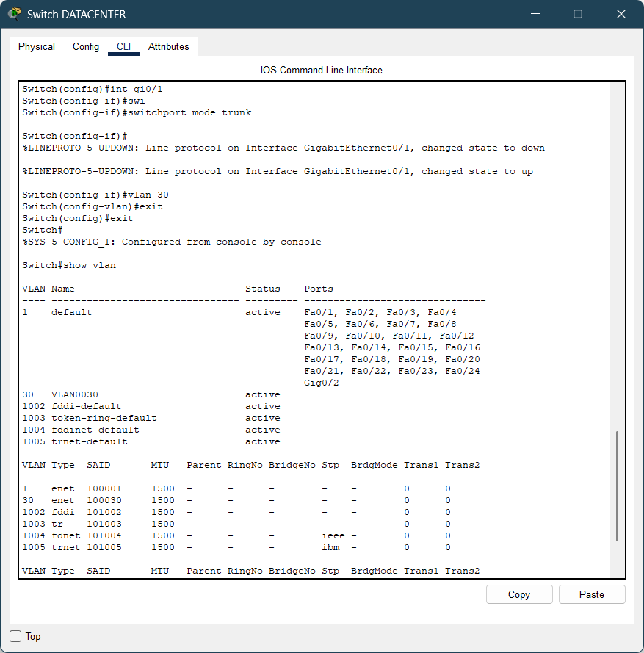The image size is (644, 653).
Task: Open the Attributes tab
Action: coord(169,47)
